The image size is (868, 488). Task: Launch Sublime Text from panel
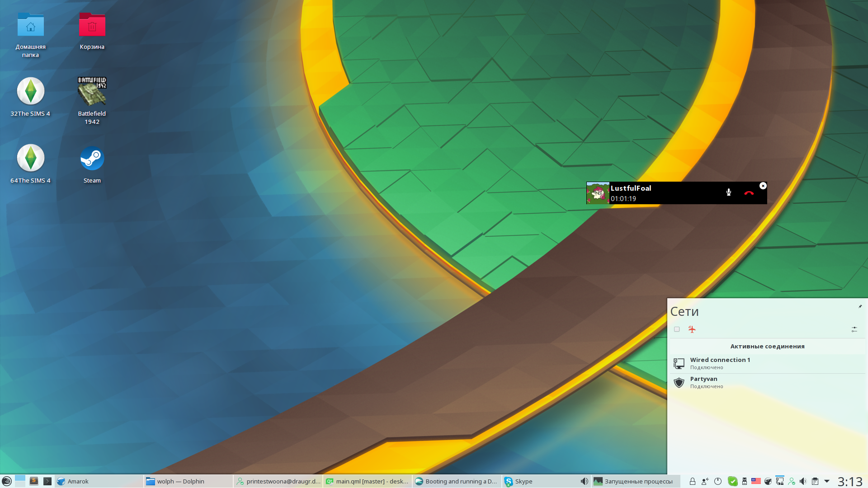click(34, 481)
